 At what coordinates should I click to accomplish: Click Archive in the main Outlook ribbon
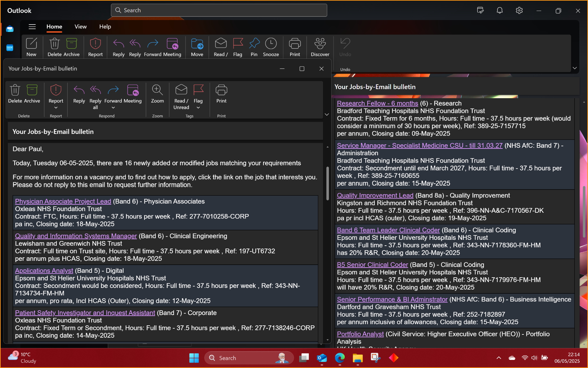[71, 47]
